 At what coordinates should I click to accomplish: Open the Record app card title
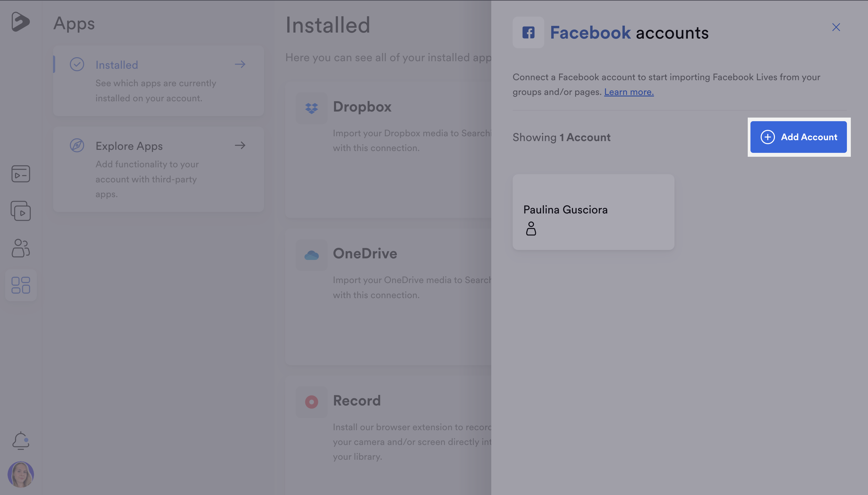point(357,400)
